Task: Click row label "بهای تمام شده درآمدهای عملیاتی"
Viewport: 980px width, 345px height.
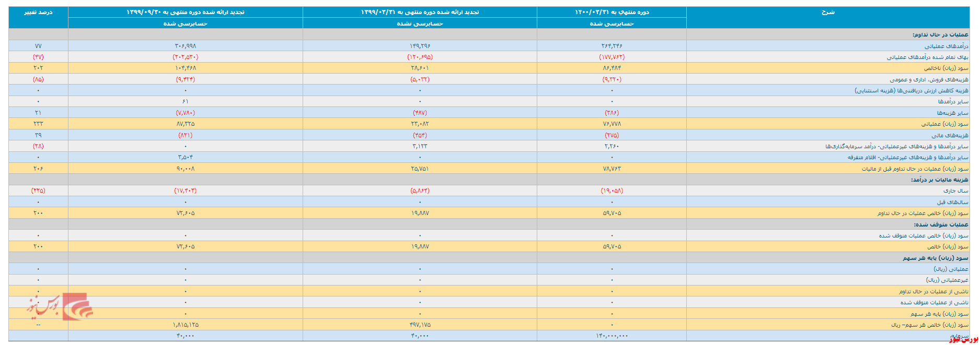Action: click(928, 57)
